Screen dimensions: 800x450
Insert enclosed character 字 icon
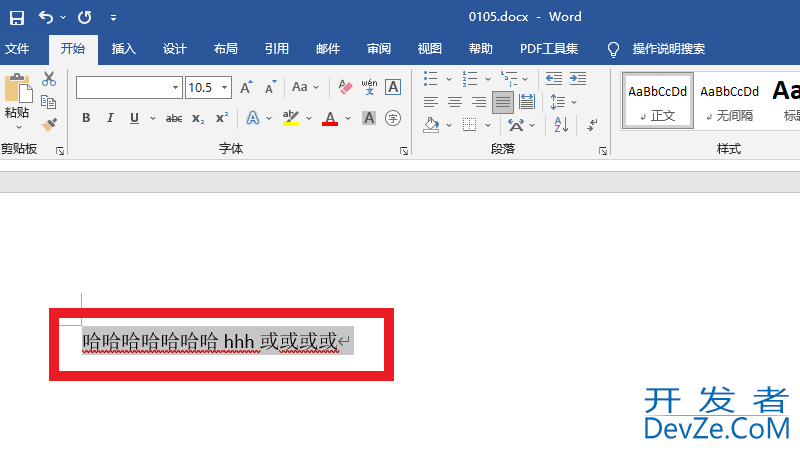click(x=393, y=118)
